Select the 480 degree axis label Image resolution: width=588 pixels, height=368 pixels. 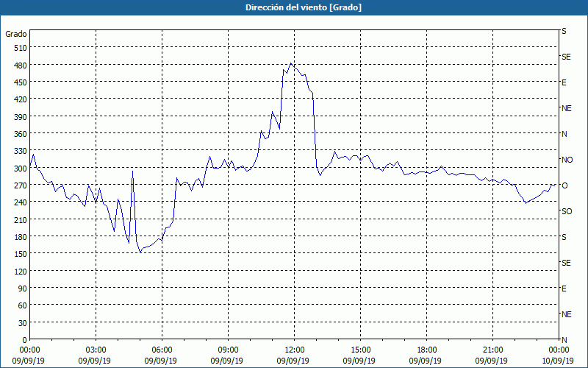(21, 66)
